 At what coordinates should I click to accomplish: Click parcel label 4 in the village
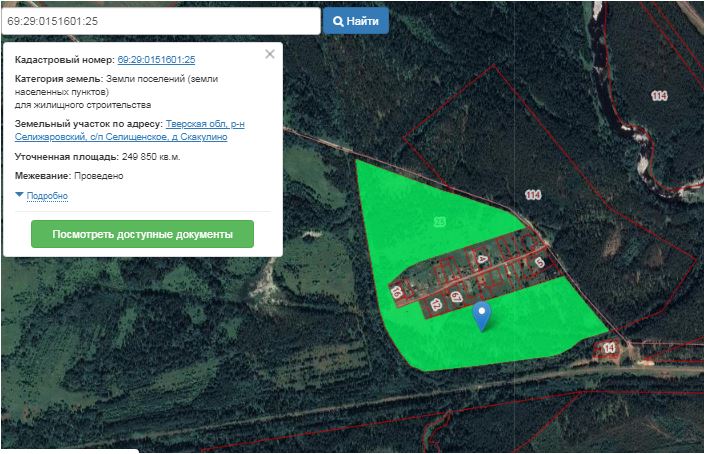click(x=482, y=259)
